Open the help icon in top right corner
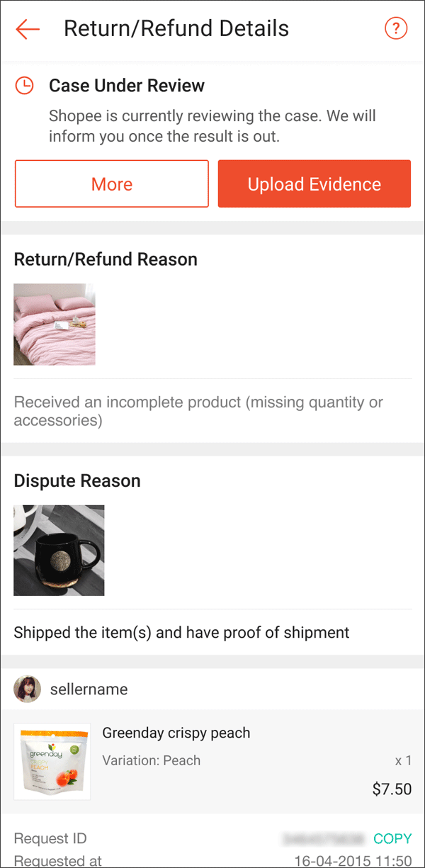 396,28
